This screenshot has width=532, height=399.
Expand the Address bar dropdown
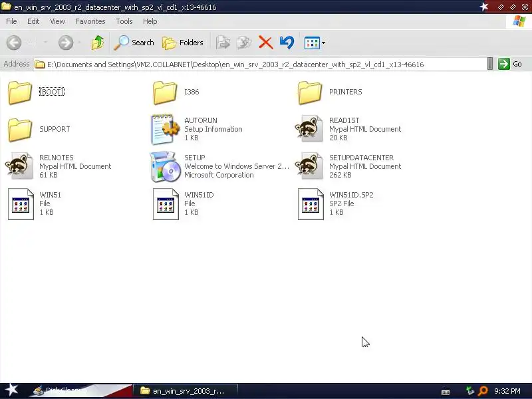489,64
